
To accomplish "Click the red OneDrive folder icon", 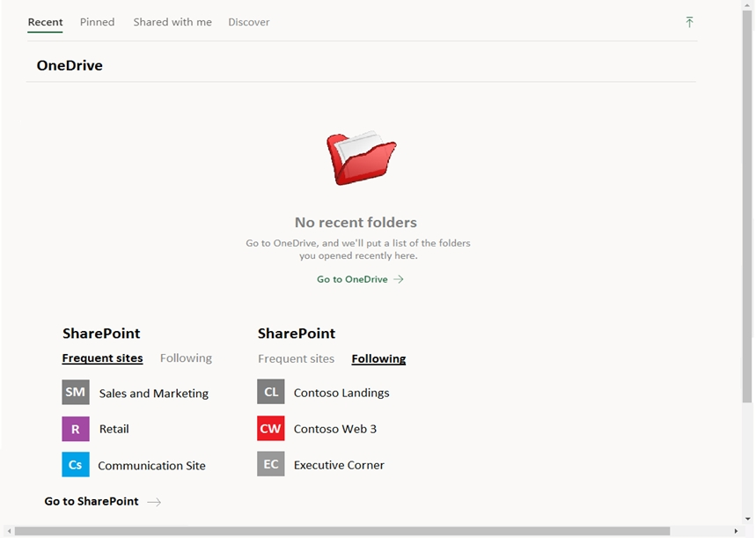I will pyautogui.click(x=361, y=158).
